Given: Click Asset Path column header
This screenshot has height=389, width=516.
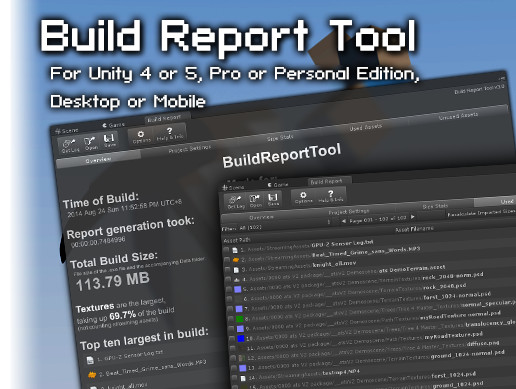Looking at the screenshot, I should (237, 240).
